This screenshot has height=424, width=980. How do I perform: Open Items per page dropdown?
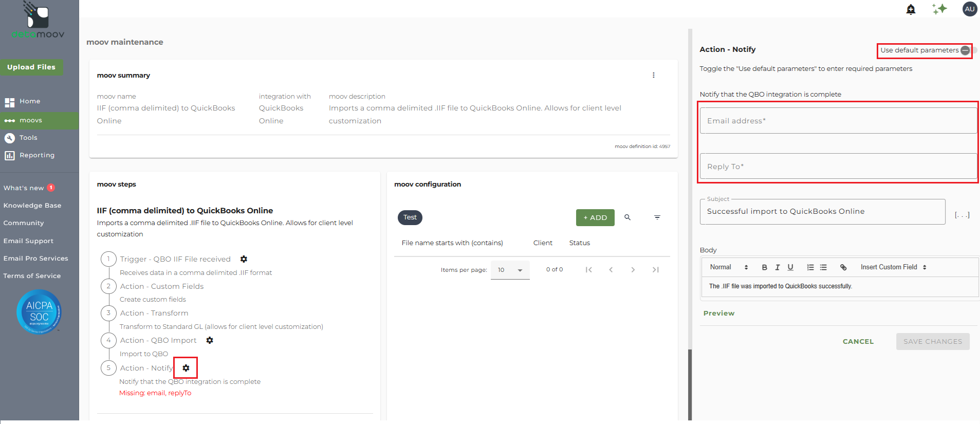[x=510, y=270]
